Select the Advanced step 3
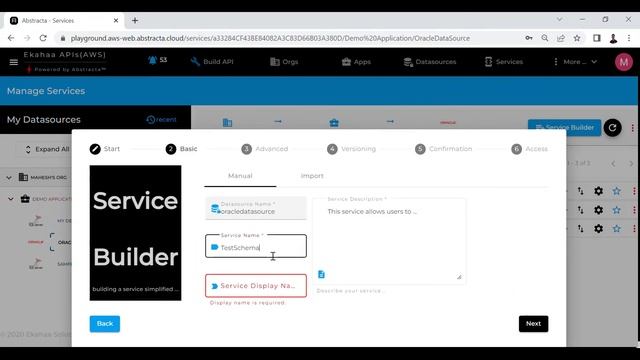This screenshot has width=640, height=360. [264, 149]
